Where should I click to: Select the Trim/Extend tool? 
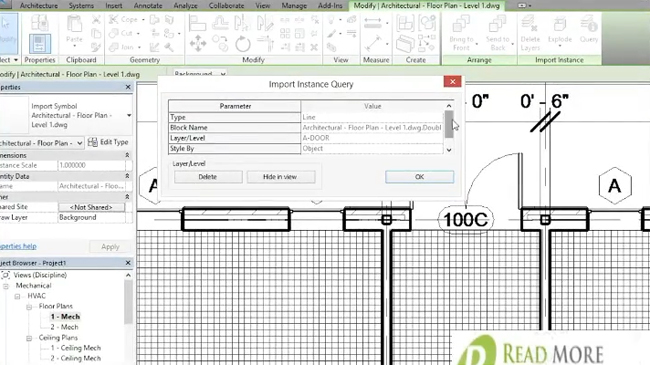tap(265, 44)
